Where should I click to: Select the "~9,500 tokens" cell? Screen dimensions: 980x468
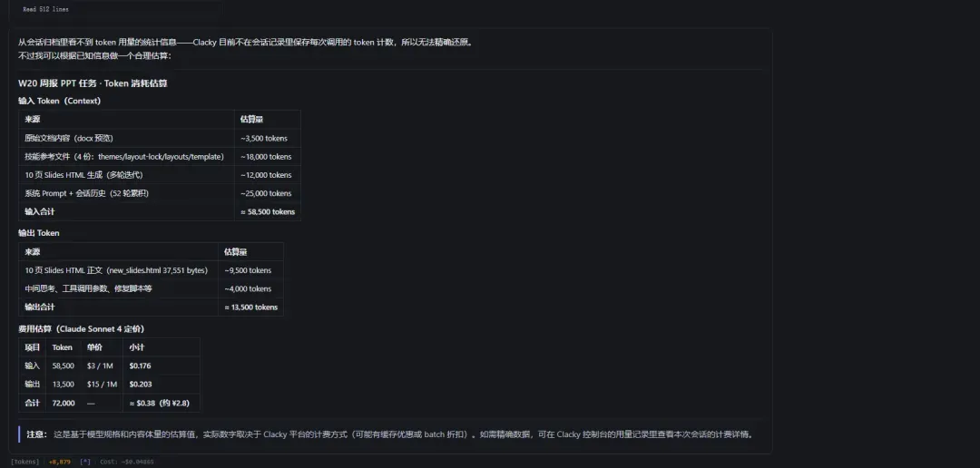(248, 270)
